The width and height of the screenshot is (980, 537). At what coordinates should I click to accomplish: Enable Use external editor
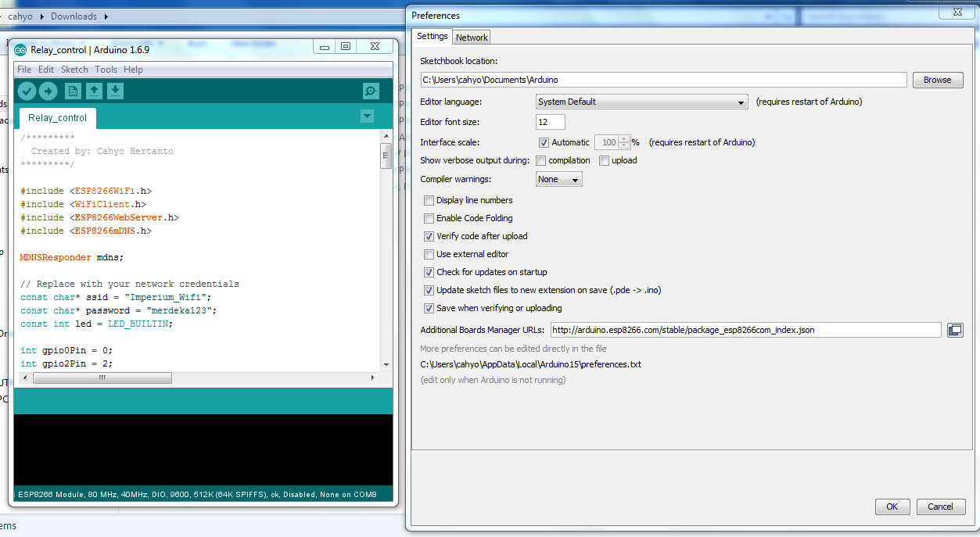tap(429, 254)
